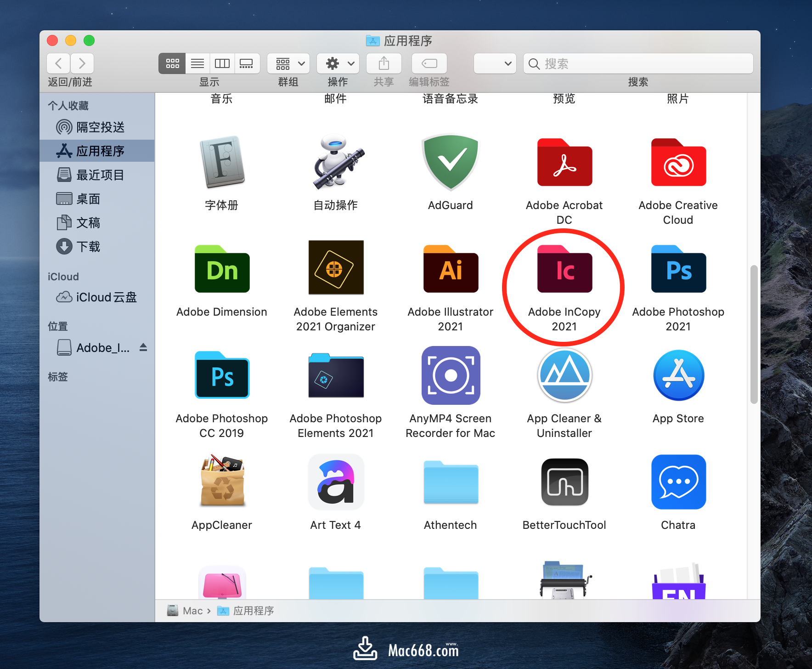Open the Adobe Illustrator 2021 folder
The width and height of the screenshot is (812, 669).
pyautogui.click(x=451, y=269)
